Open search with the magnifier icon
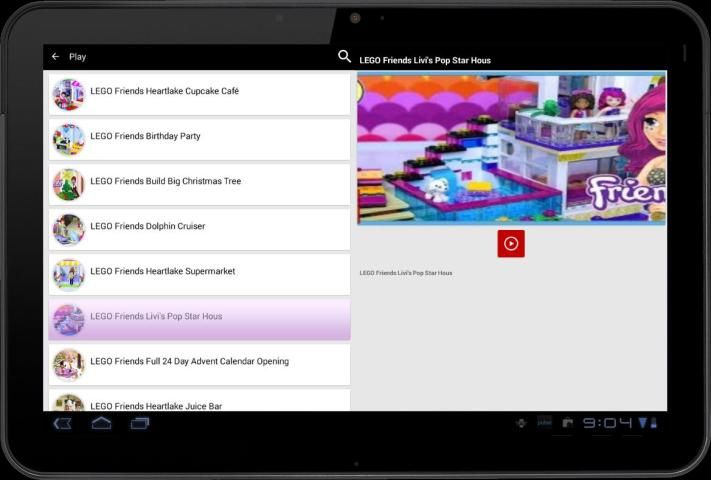 point(344,57)
